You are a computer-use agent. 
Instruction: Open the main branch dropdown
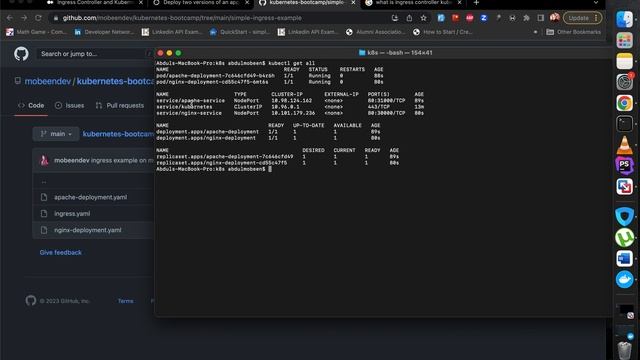pos(56,134)
